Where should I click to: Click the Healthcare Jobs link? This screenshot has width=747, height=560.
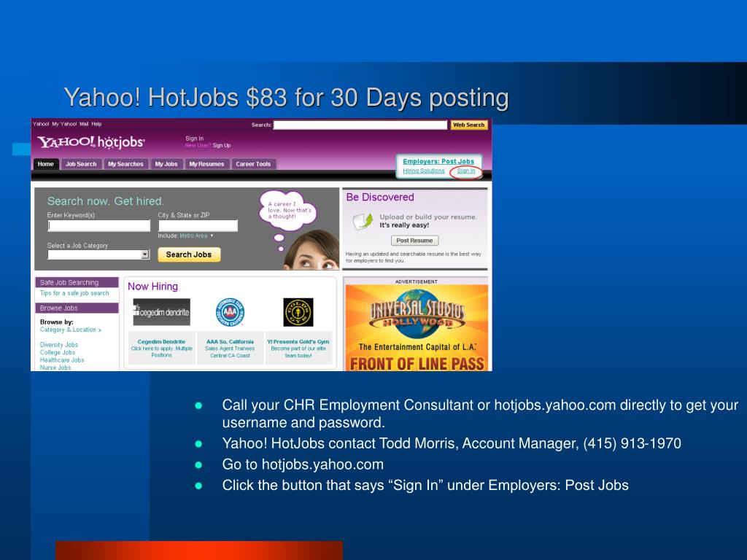pyautogui.click(x=62, y=360)
